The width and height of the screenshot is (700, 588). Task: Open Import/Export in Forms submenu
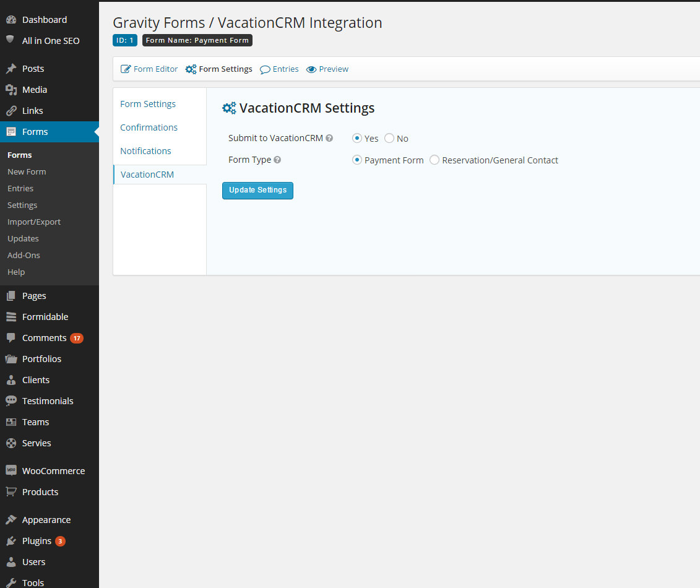pos(34,222)
